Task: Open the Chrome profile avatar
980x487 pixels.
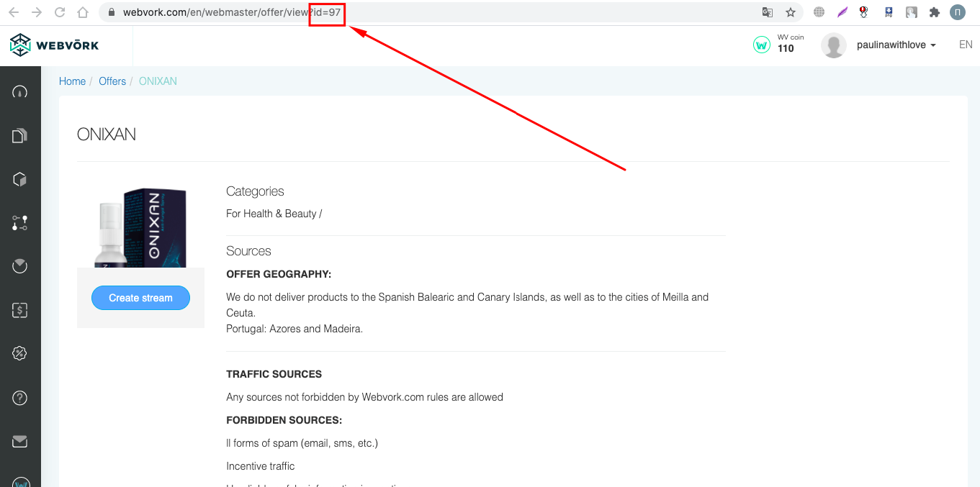Action: click(958, 12)
